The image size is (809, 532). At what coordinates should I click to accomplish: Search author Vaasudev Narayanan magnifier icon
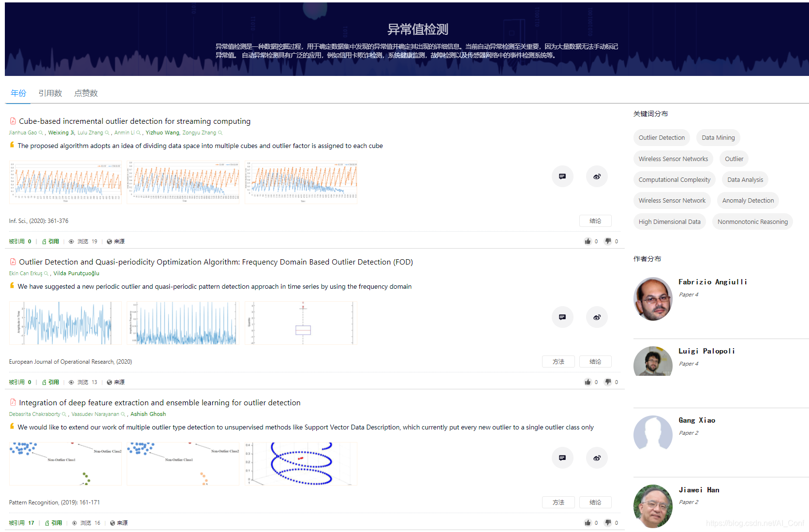click(123, 414)
